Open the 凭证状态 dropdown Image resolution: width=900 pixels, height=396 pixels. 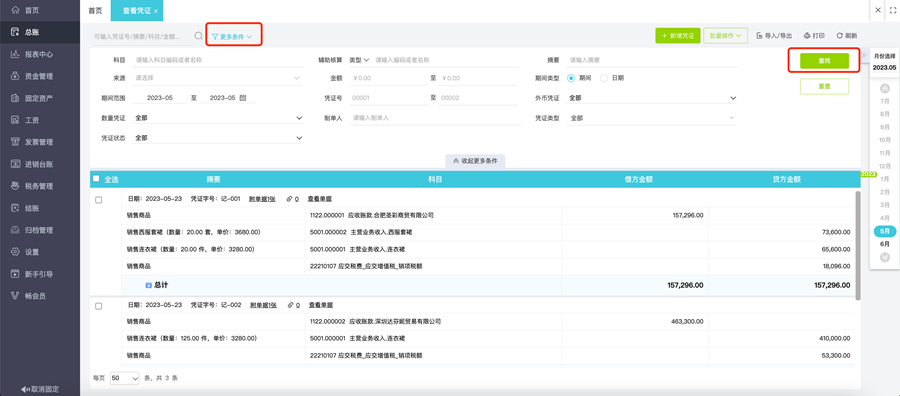(218, 138)
